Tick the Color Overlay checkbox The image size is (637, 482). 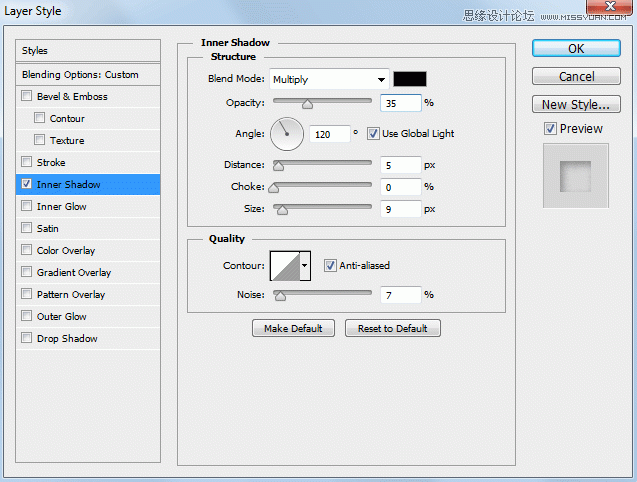click(x=26, y=250)
